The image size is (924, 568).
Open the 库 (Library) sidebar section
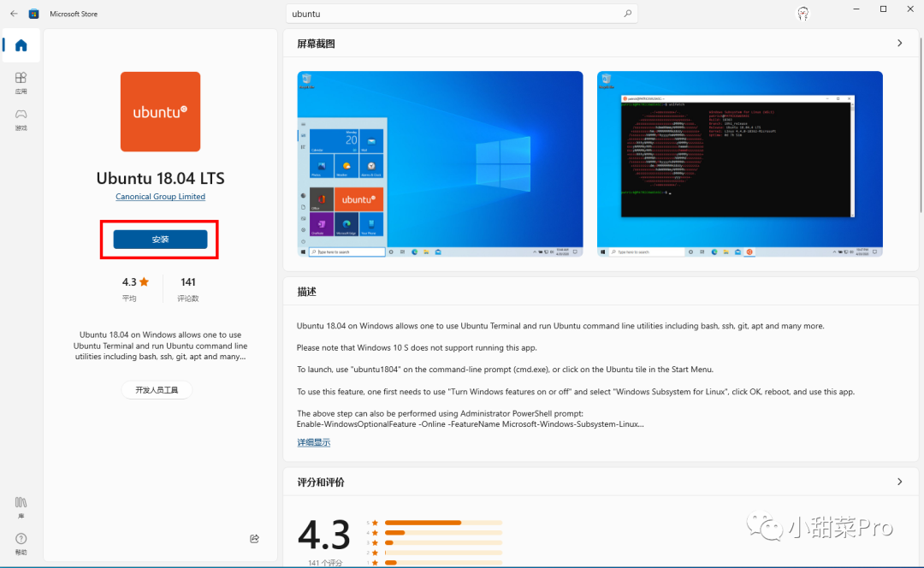tap(21, 507)
